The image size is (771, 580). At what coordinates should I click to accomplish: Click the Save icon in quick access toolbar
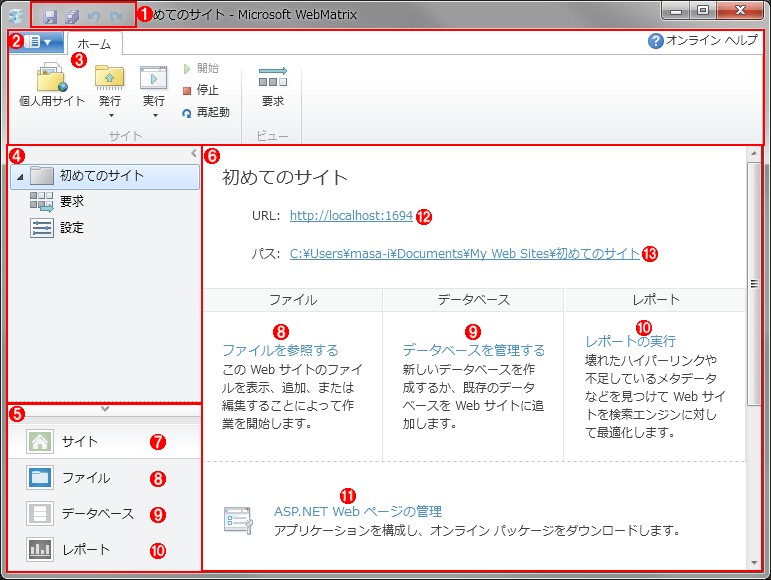(x=50, y=17)
